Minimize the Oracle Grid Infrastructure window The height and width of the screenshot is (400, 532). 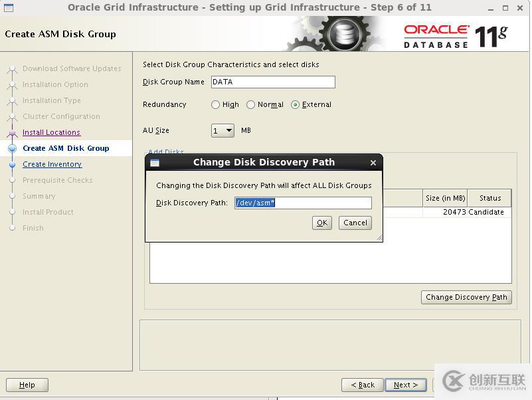tap(491, 8)
